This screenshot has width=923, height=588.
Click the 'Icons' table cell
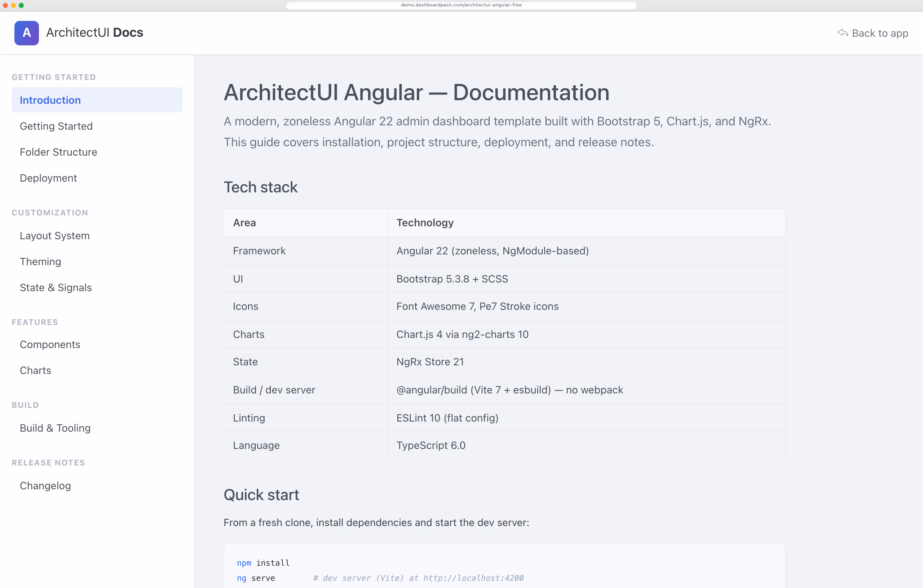(305, 307)
